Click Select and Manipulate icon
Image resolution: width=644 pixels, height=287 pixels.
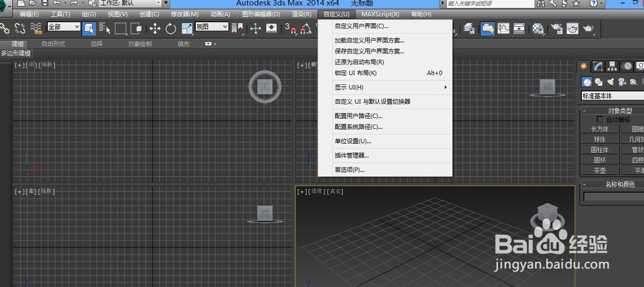256,28
